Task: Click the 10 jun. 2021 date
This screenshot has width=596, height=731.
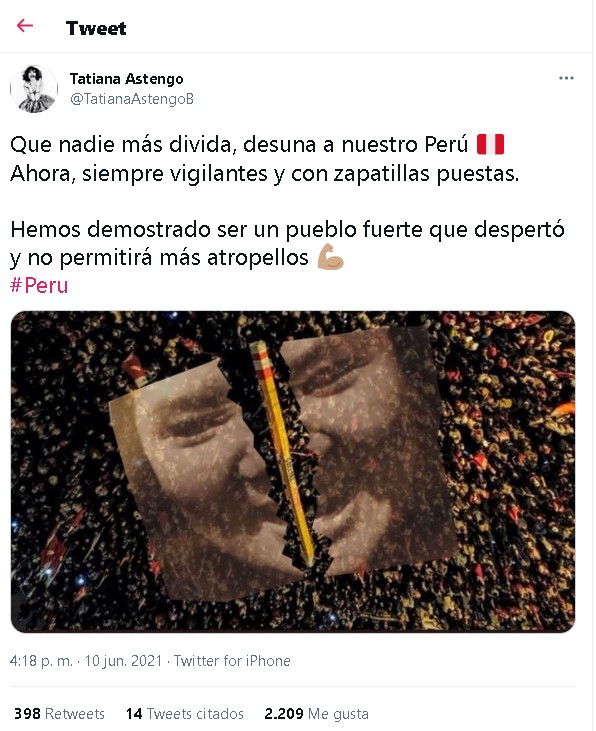Action: tap(123, 661)
